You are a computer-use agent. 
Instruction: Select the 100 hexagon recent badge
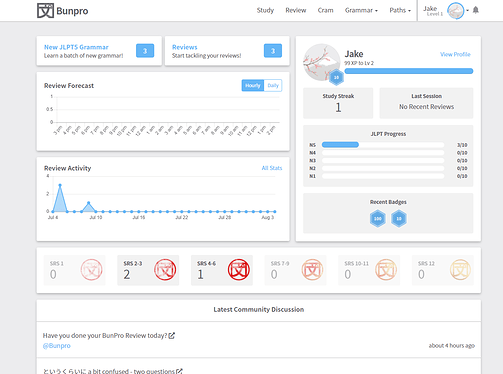coord(378,219)
